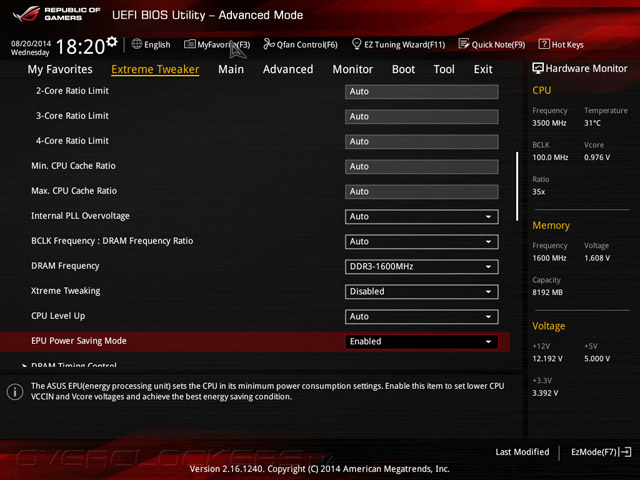
Task: Open the Tool tab
Action: click(444, 69)
